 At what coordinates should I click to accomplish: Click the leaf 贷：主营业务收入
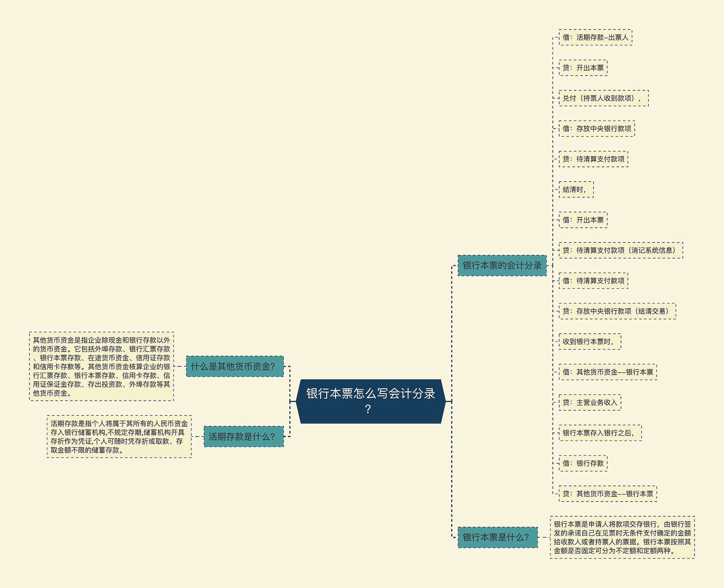(x=590, y=402)
